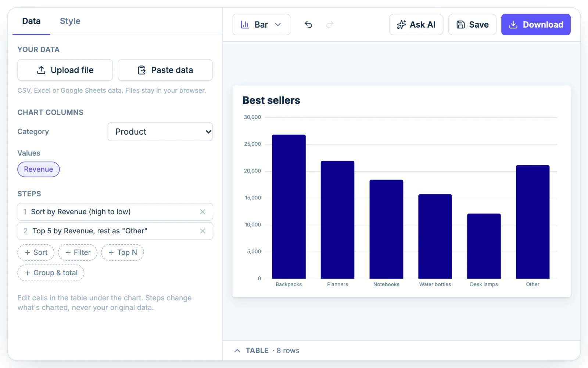
Task: Add a Group & total step
Action: (x=51, y=273)
